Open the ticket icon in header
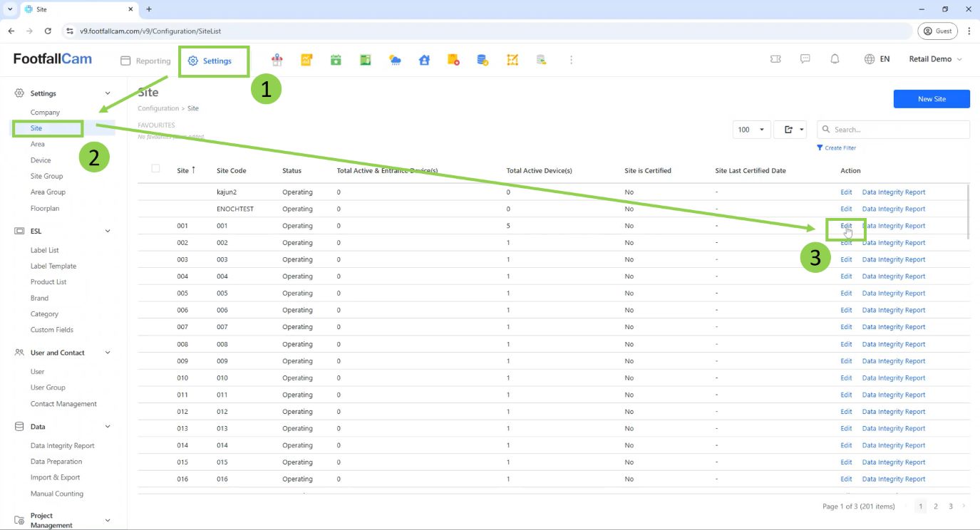This screenshot has height=530, width=980. (775, 59)
